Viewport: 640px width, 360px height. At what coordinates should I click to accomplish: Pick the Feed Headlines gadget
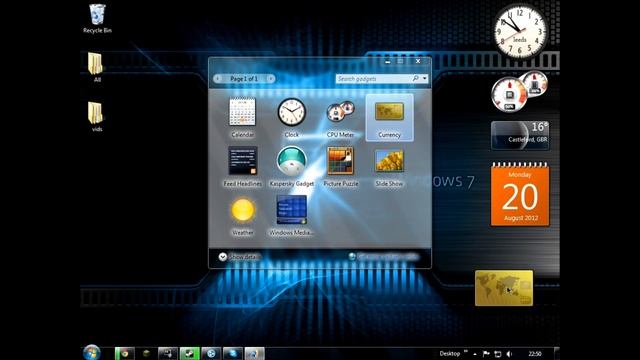[x=242, y=161]
